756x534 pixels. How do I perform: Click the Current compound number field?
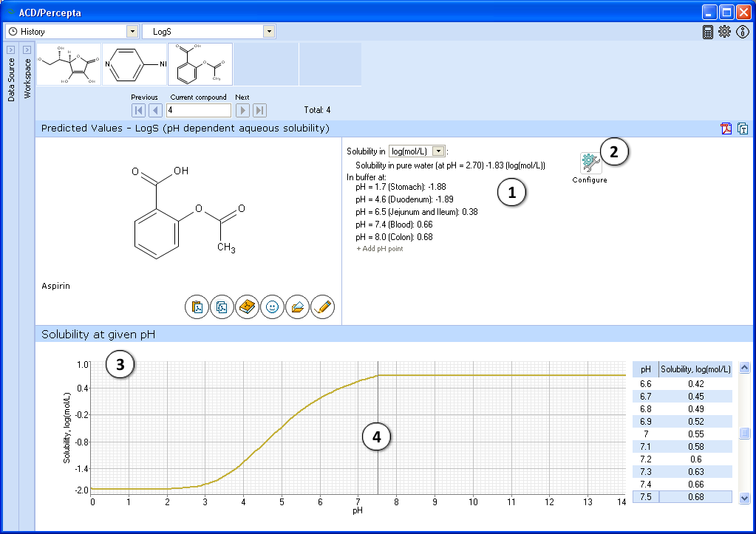pos(199,110)
